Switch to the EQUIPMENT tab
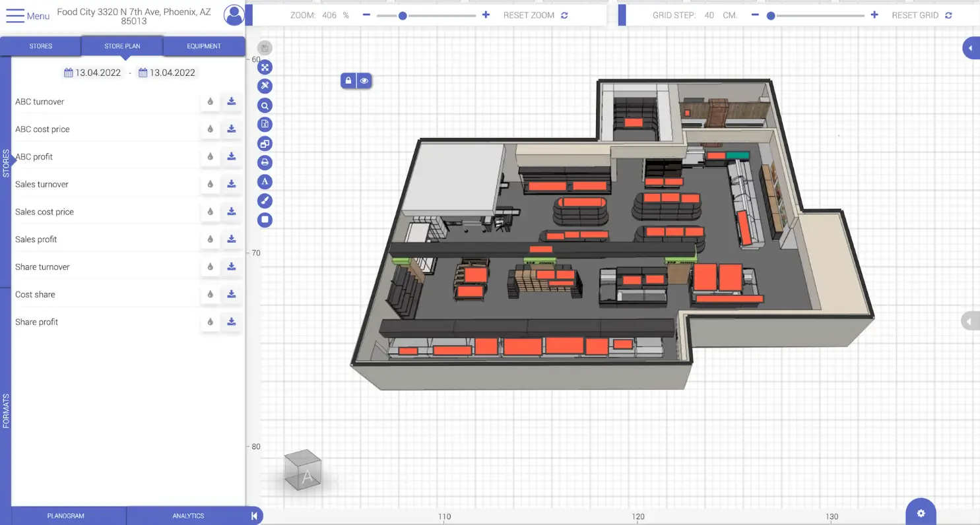 (x=203, y=46)
